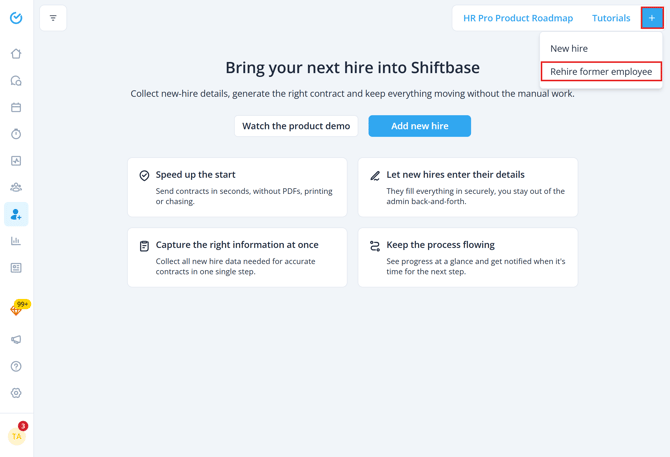670x457 pixels.
Task: Open the employees group icon in sidebar
Action: pyautogui.click(x=16, y=187)
